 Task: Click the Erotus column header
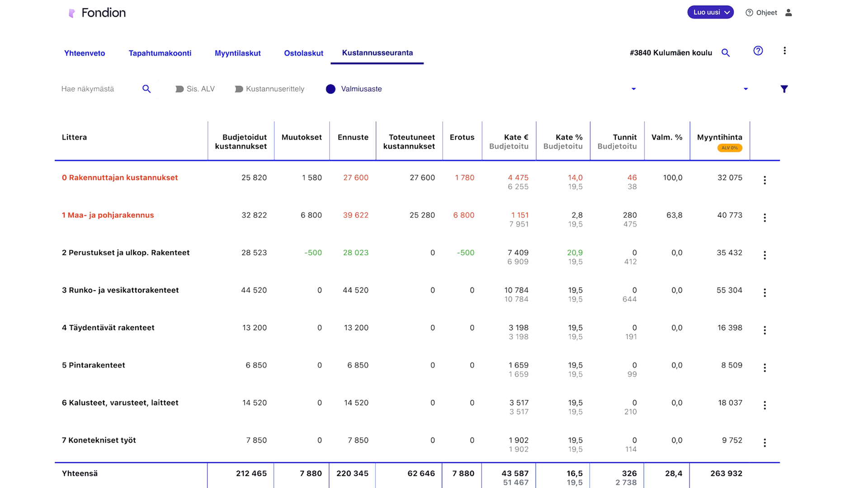pyautogui.click(x=462, y=137)
